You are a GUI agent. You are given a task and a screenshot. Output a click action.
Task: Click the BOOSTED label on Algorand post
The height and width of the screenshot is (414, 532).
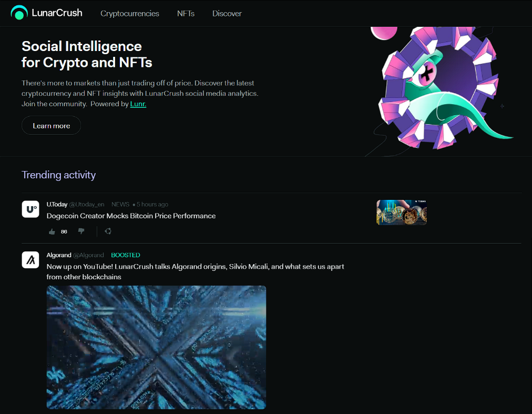(126, 255)
